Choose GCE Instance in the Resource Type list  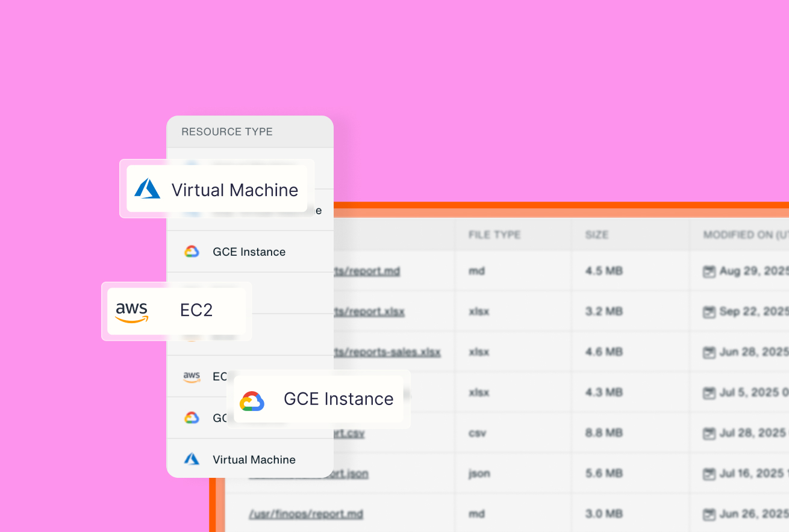249,252
